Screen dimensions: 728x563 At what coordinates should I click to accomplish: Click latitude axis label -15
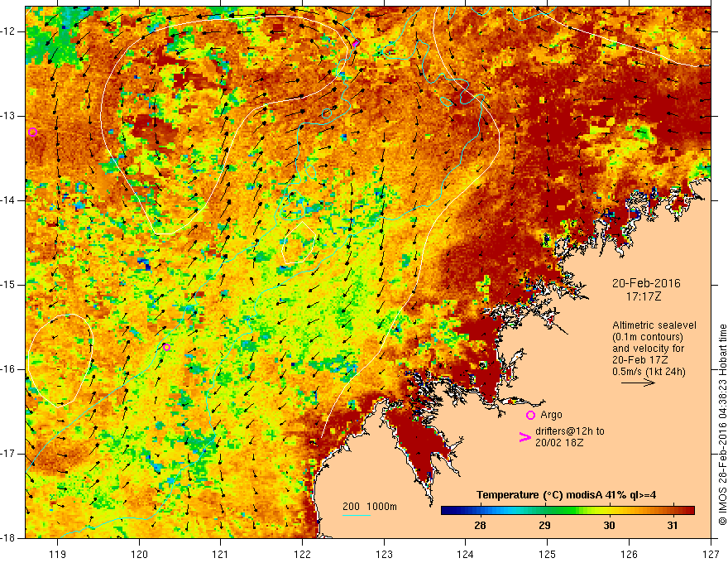pyautogui.click(x=7, y=285)
